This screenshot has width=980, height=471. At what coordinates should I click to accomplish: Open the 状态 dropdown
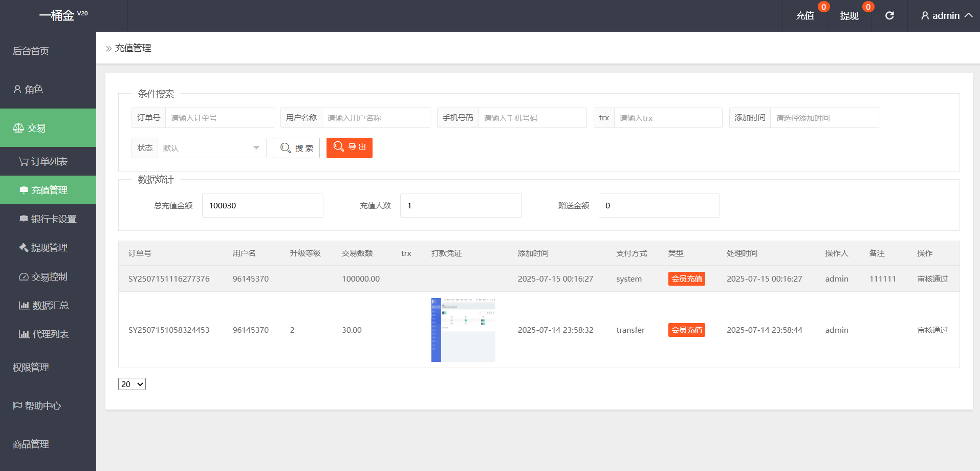[212, 148]
